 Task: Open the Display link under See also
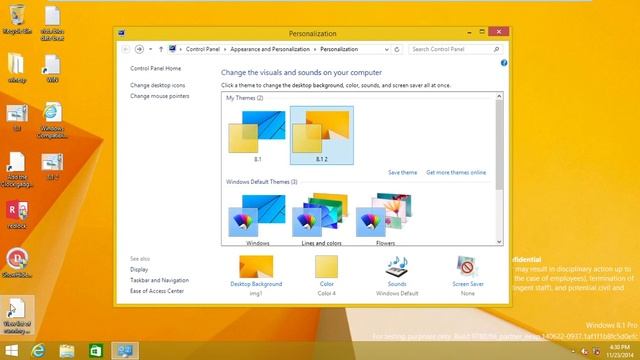click(139, 269)
